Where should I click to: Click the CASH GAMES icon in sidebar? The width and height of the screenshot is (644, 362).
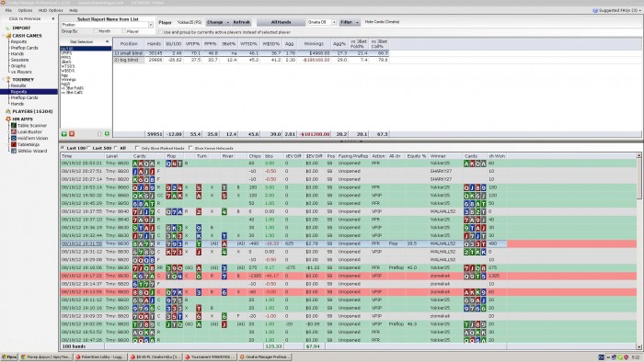8,36
